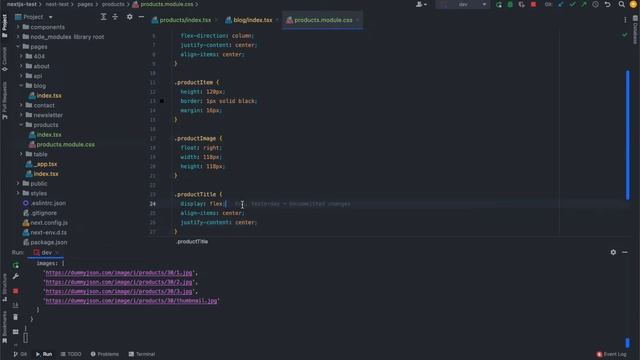Viewport: 640px width, 360px height.
Task: Switch to products/index.tsx editor tab
Action: pyautogui.click(x=185, y=20)
